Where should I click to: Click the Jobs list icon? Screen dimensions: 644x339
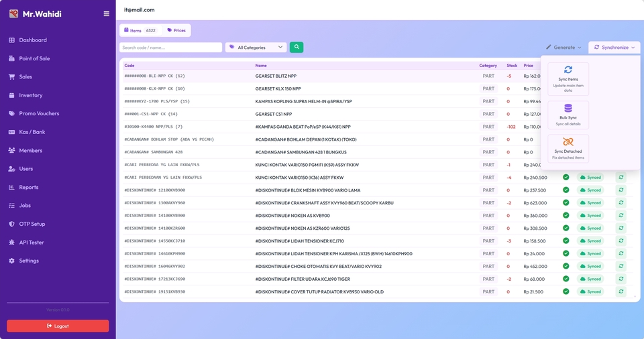(11, 206)
